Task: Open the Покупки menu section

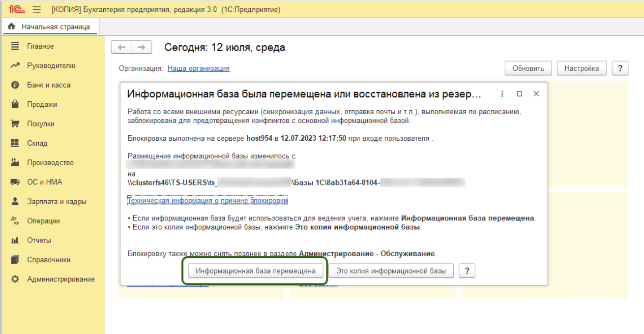Action: coord(41,124)
